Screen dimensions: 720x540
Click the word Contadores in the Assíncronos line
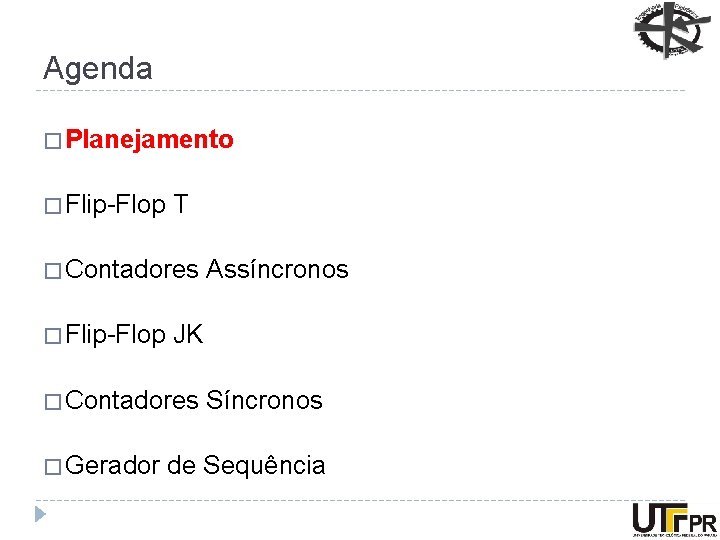(132, 270)
